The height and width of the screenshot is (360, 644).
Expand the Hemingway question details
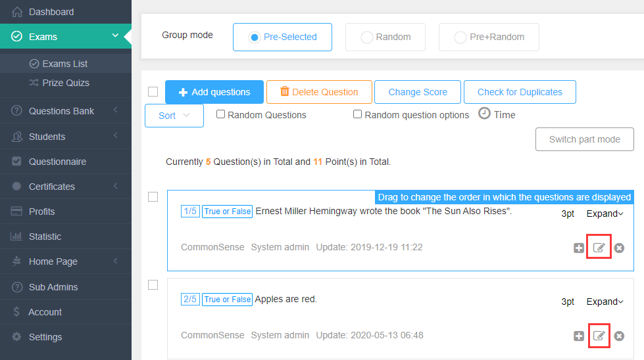tap(605, 214)
